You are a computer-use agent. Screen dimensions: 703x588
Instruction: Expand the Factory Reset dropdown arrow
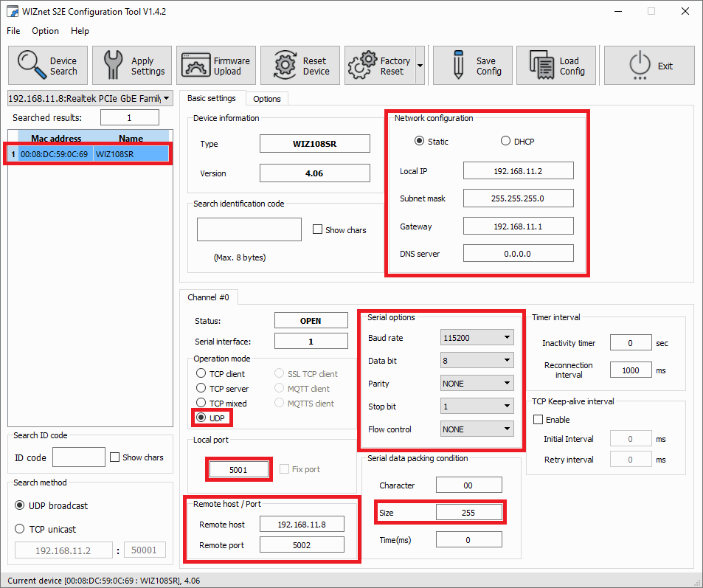tap(420, 66)
